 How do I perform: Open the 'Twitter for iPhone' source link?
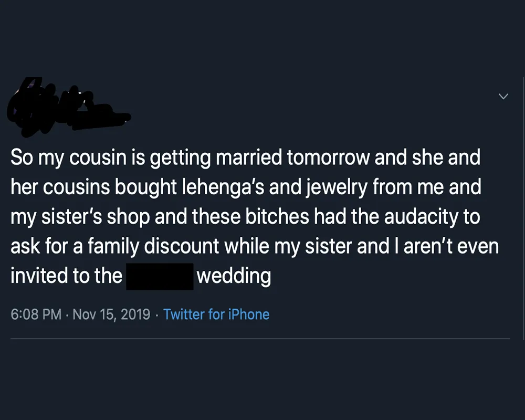[216, 314]
